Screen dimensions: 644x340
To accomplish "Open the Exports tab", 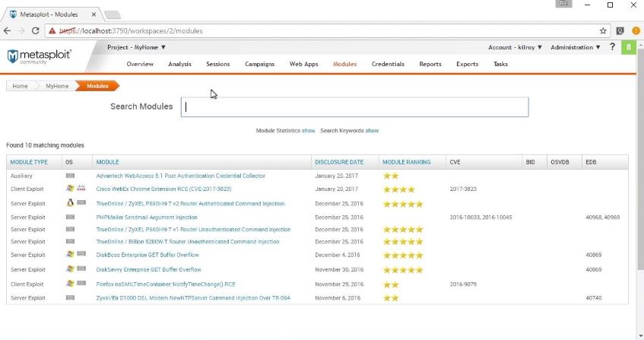I will pyautogui.click(x=468, y=64).
